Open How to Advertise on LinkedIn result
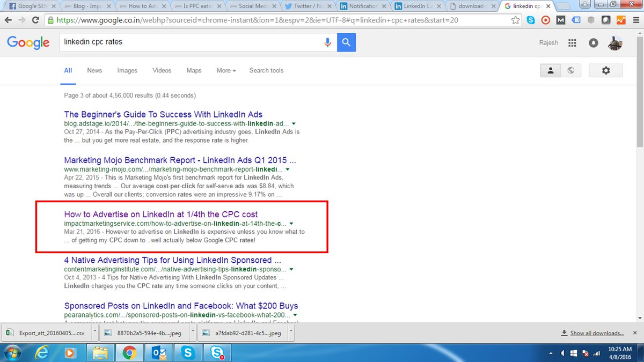 coord(161,214)
